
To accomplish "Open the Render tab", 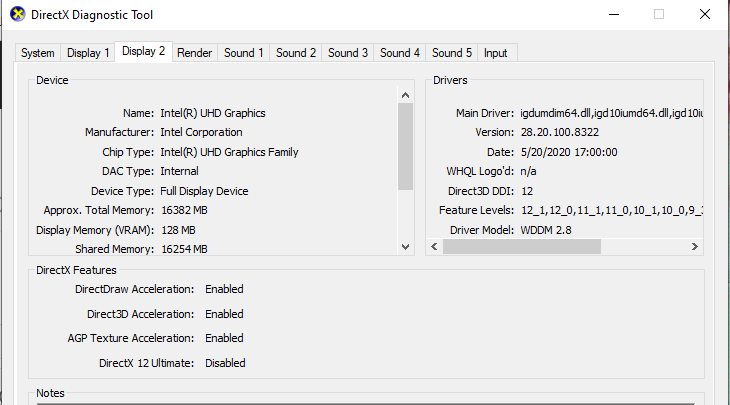I will 195,53.
